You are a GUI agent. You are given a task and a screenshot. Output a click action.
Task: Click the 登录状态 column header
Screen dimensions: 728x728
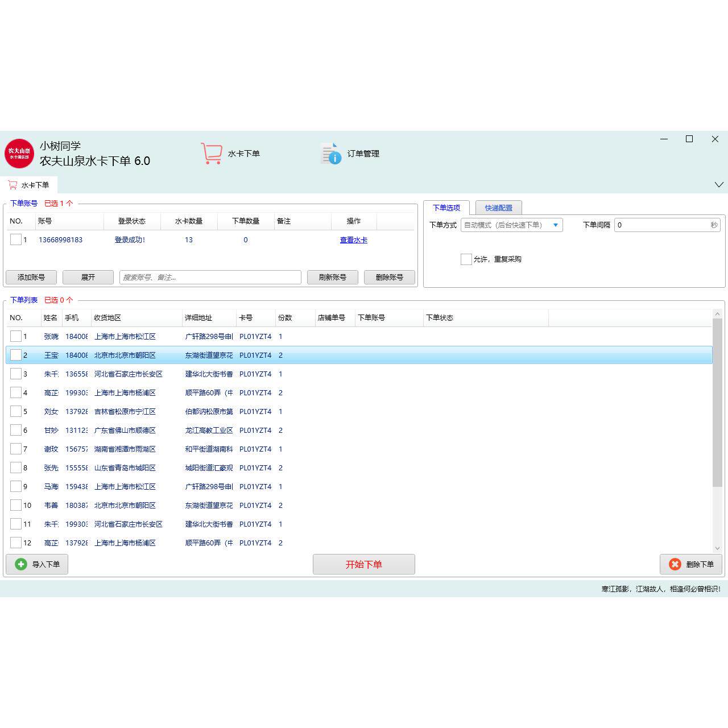(132, 221)
